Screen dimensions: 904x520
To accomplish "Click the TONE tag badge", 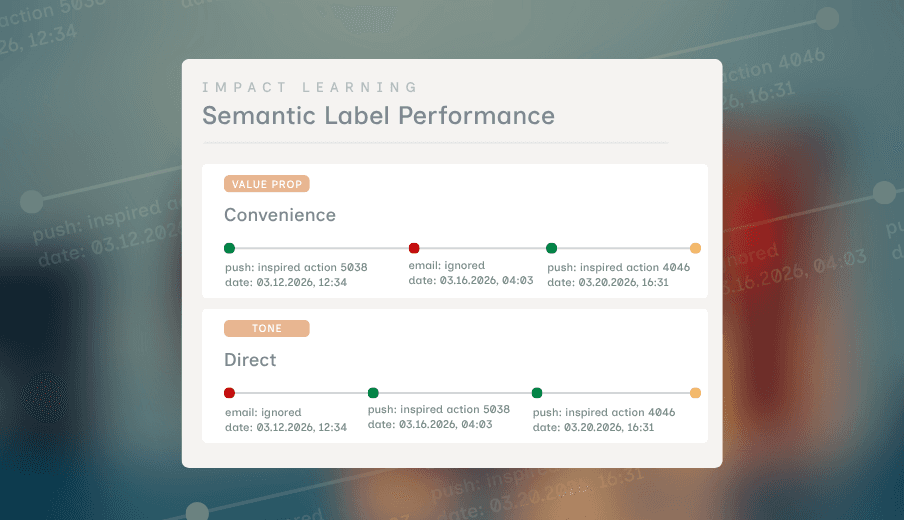I will (x=267, y=328).
